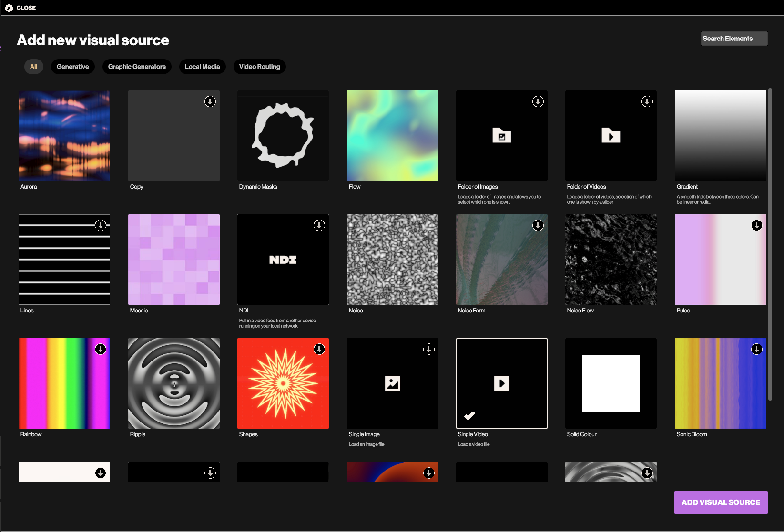Image resolution: width=784 pixels, height=532 pixels.
Task: Click the Aurora label
Action: 29,187
